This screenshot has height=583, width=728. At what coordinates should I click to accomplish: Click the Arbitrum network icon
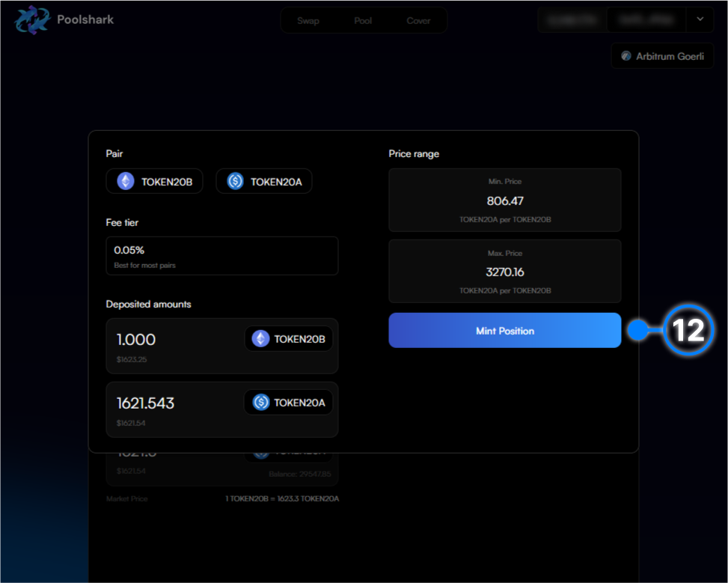tap(626, 57)
